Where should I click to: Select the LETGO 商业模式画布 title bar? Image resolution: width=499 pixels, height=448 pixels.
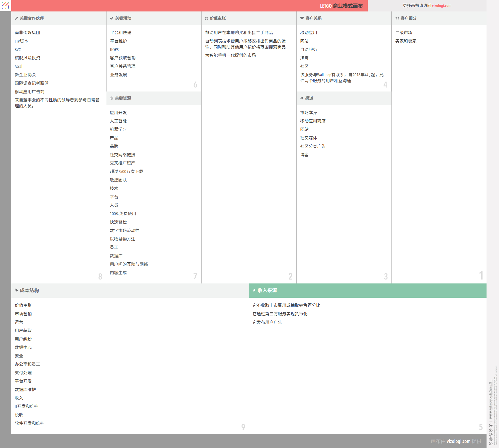[341, 6]
